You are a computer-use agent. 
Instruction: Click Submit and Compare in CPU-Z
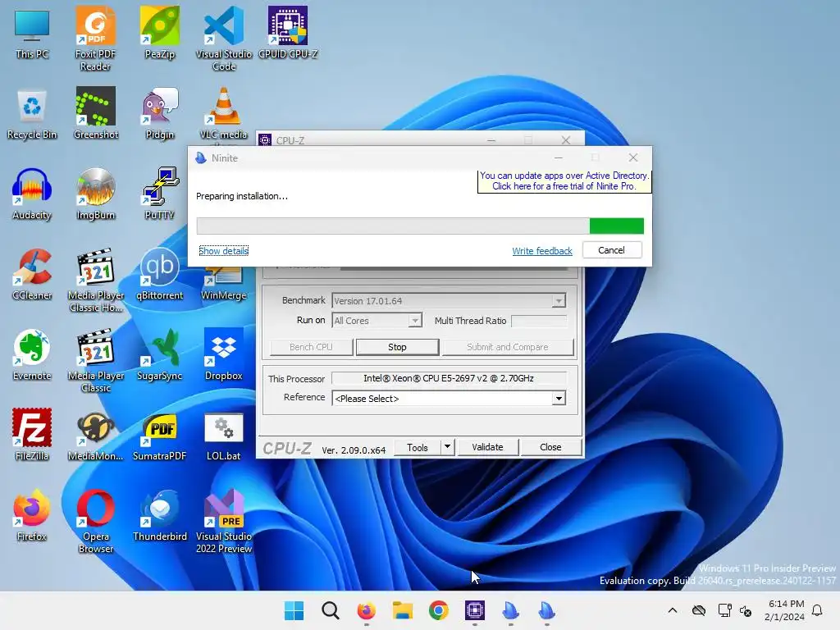tap(507, 347)
